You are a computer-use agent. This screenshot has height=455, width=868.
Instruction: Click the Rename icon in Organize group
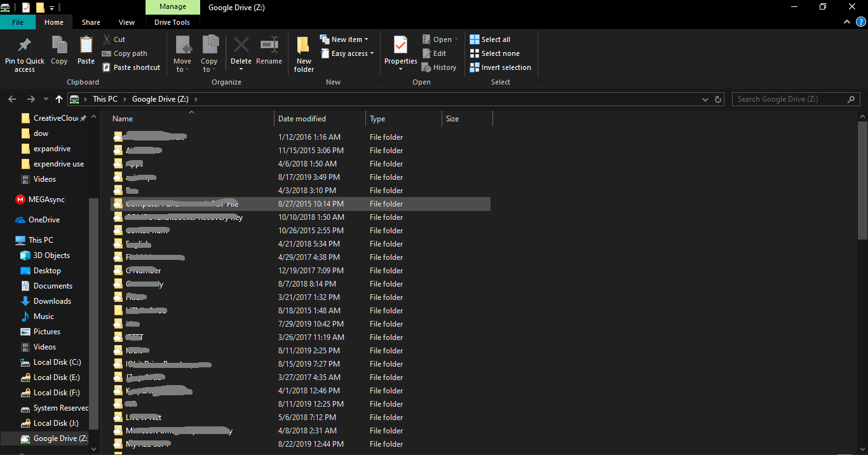[x=269, y=46]
